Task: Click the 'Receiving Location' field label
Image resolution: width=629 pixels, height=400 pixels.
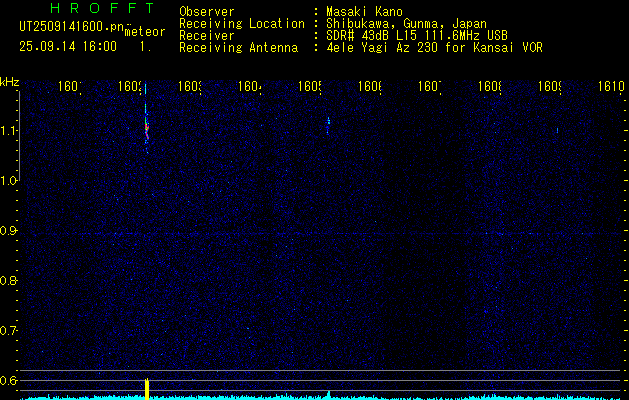Action: tap(242, 24)
